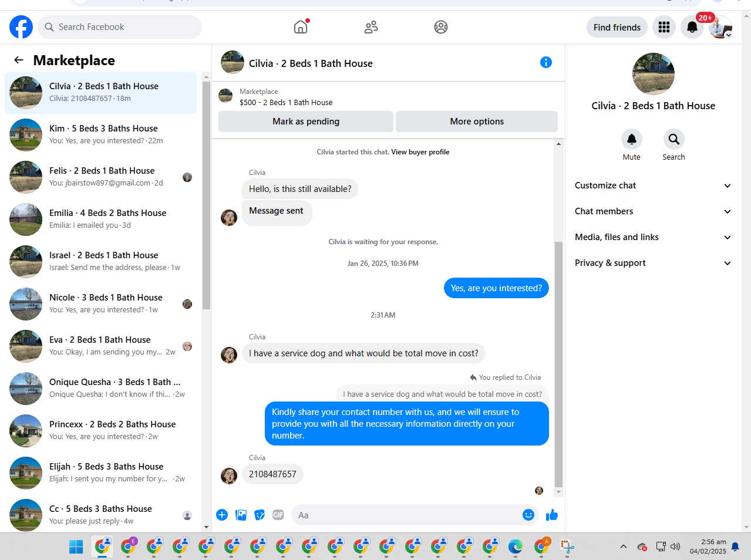
Task: Open Princexx 2 Beds 2 Baths House chat
Action: pyautogui.click(x=100, y=431)
